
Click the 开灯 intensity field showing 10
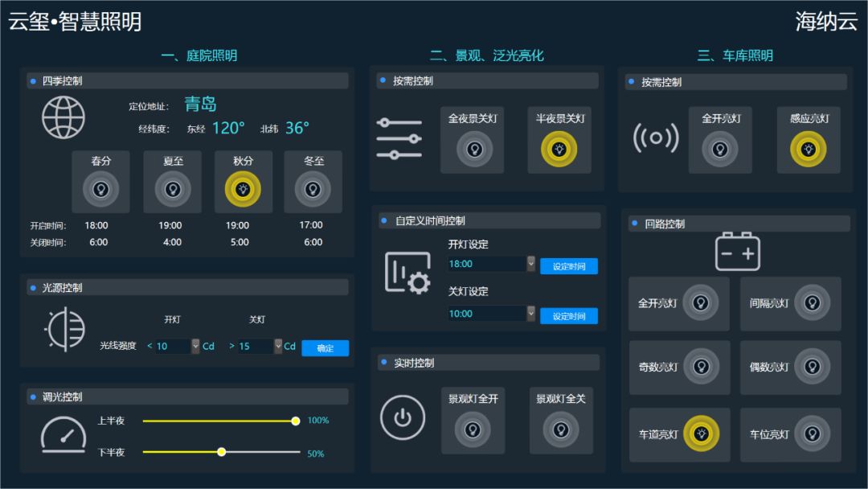coord(173,346)
